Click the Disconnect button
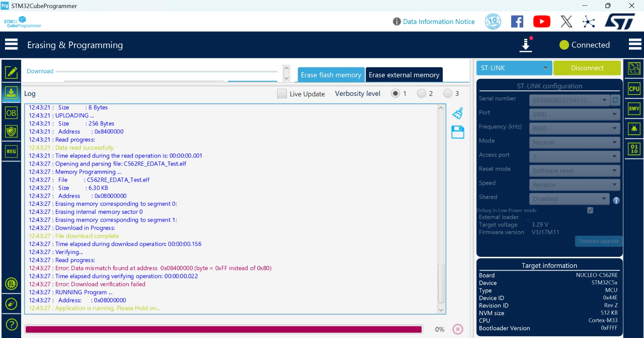Image resolution: width=644 pixels, height=338 pixels. (x=587, y=68)
